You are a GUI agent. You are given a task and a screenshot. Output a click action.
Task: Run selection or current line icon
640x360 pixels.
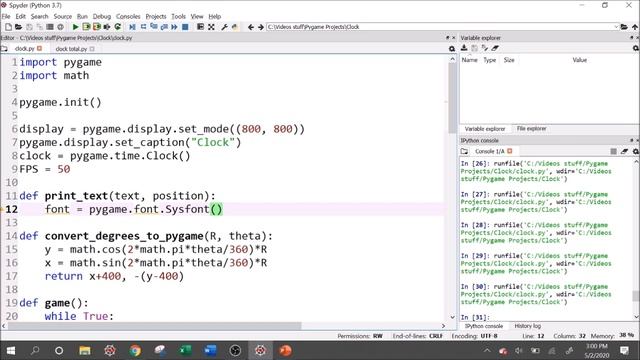tap(107, 27)
